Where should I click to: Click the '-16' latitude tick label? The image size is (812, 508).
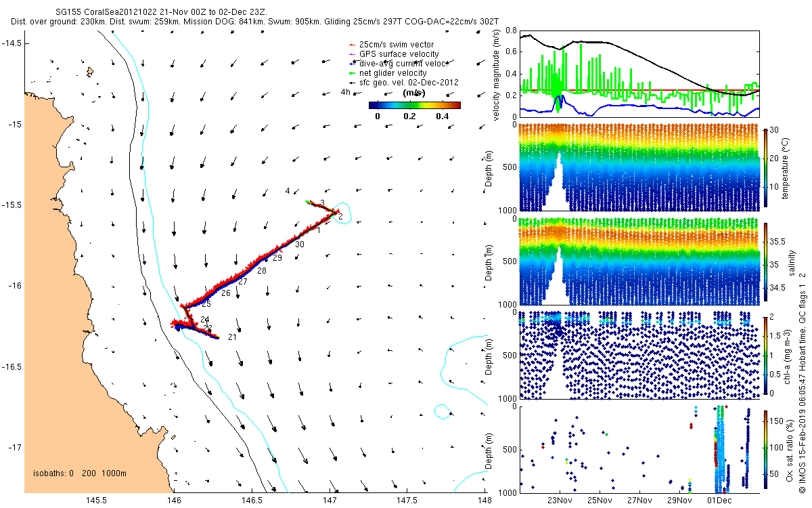[15, 285]
